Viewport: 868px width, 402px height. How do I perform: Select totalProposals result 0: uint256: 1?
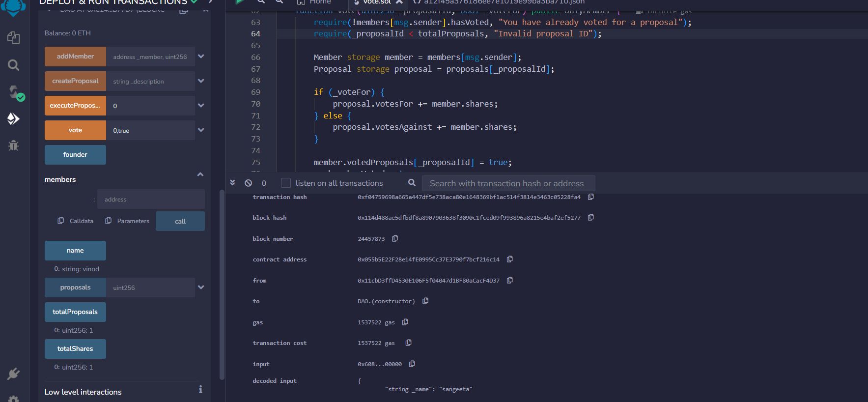click(x=74, y=330)
